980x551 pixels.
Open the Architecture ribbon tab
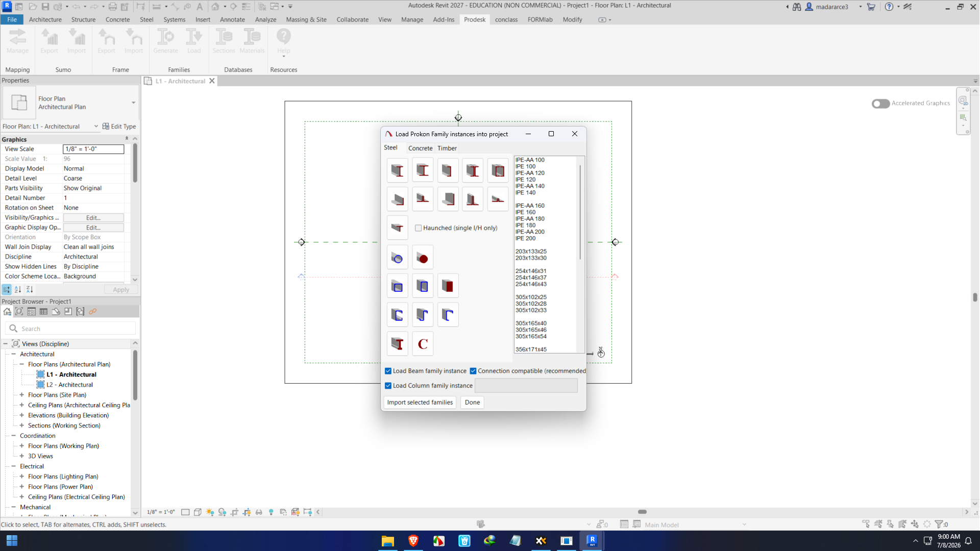(x=45, y=19)
